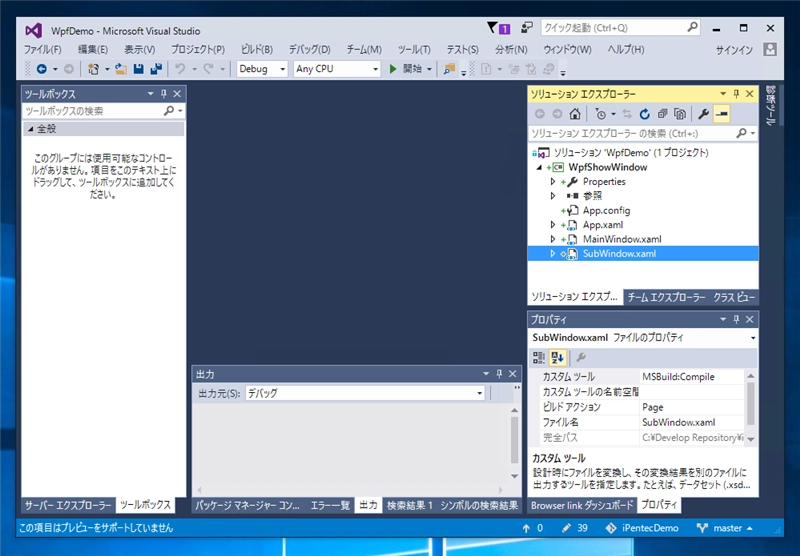Open the ファイル(F) menu
Image resolution: width=800 pixels, height=556 pixels.
pos(43,49)
